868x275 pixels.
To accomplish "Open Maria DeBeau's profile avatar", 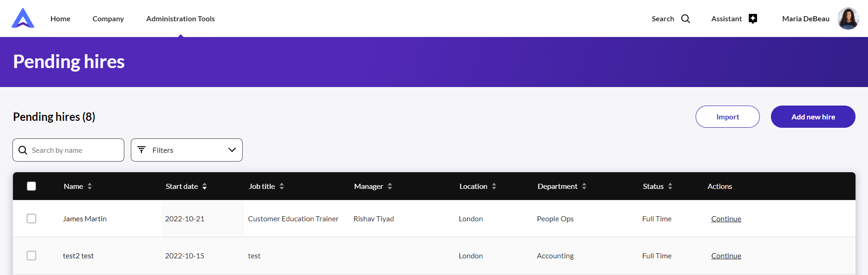I will click(848, 19).
